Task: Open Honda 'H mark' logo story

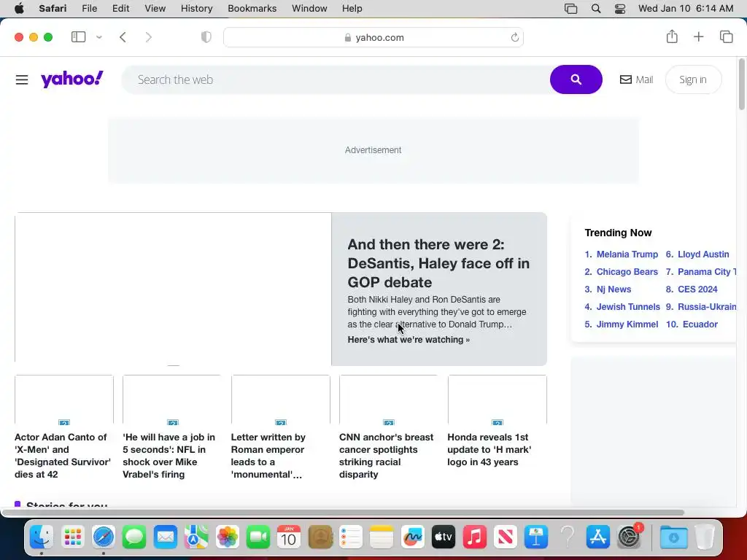Action: tap(489, 449)
